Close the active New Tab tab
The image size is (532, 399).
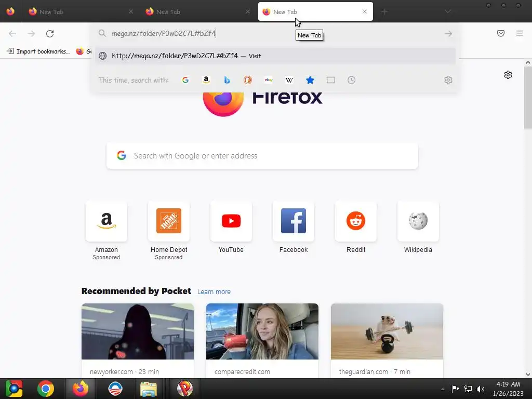(x=365, y=11)
